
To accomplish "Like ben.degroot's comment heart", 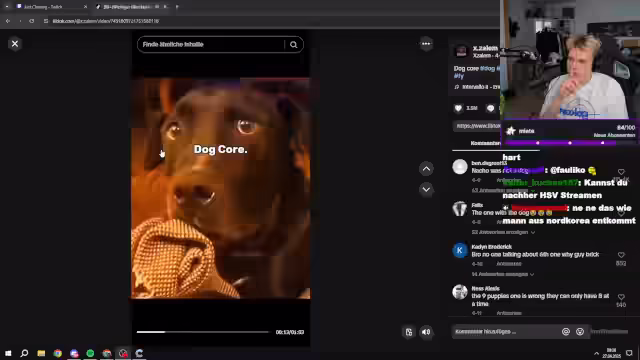I will (621, 172).
